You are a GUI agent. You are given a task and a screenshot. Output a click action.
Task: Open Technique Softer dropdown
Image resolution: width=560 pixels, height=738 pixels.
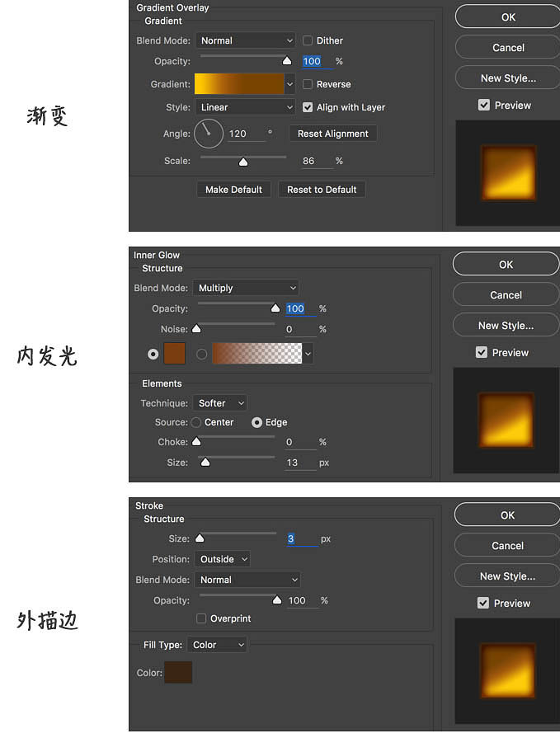(x=219, y=403)
